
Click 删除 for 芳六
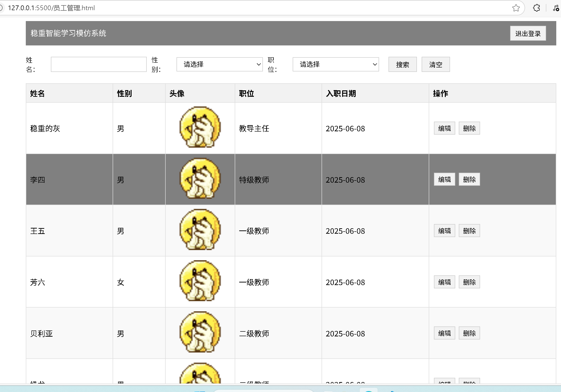tap(469, 282)
